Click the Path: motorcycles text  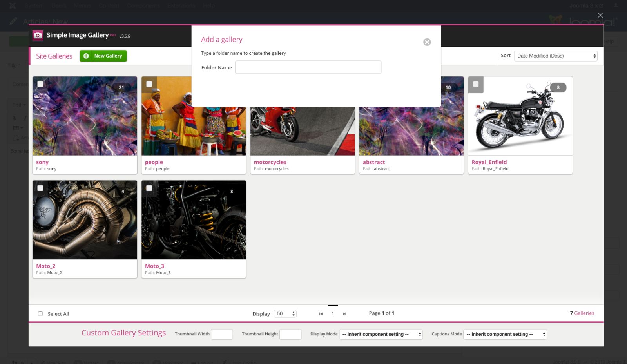(x=271, y=169)
